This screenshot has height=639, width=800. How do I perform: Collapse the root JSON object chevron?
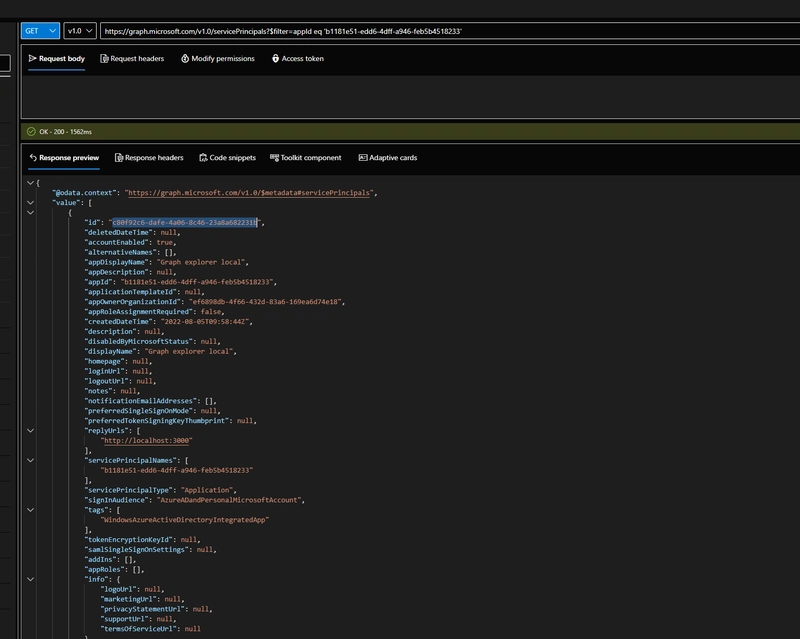point(31,183)
